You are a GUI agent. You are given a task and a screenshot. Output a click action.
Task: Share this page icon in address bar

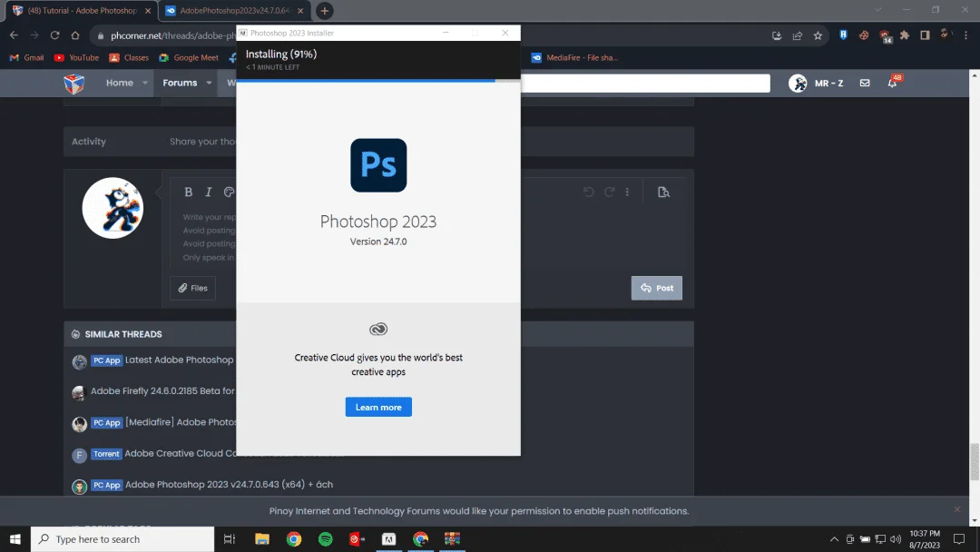click(x=798, y=35)
